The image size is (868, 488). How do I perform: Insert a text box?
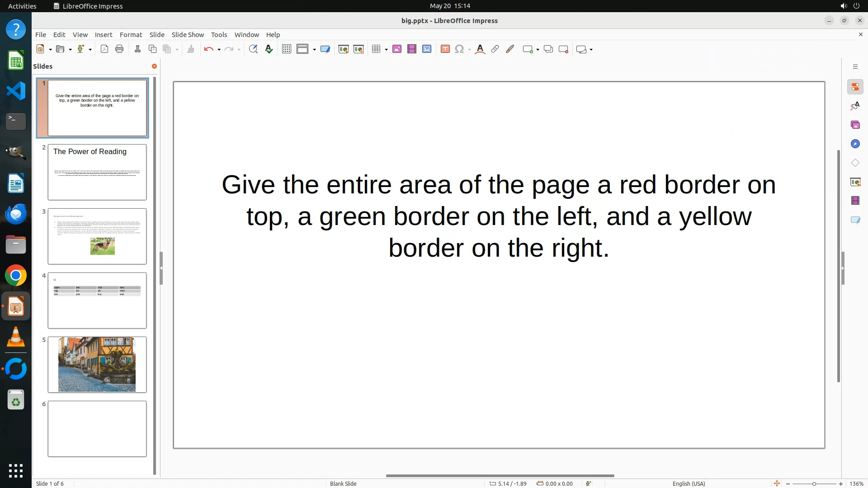click(445, 49)
